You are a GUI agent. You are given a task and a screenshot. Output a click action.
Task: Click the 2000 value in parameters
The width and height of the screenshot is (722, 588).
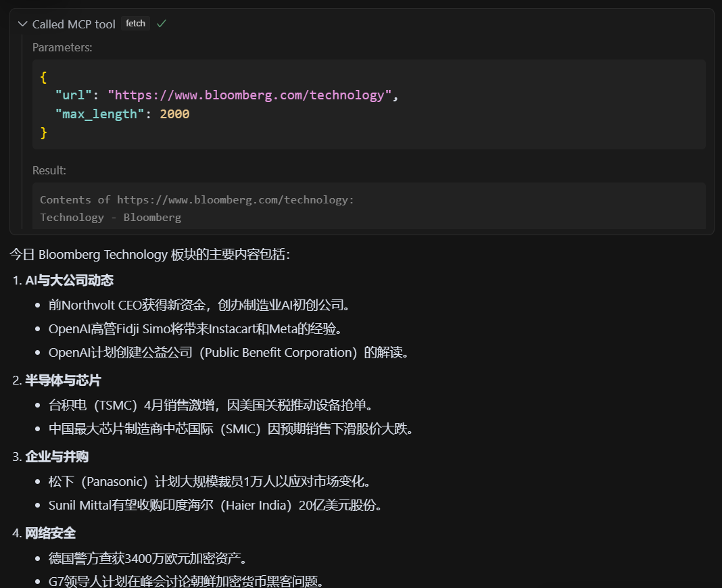coord(174,114)
